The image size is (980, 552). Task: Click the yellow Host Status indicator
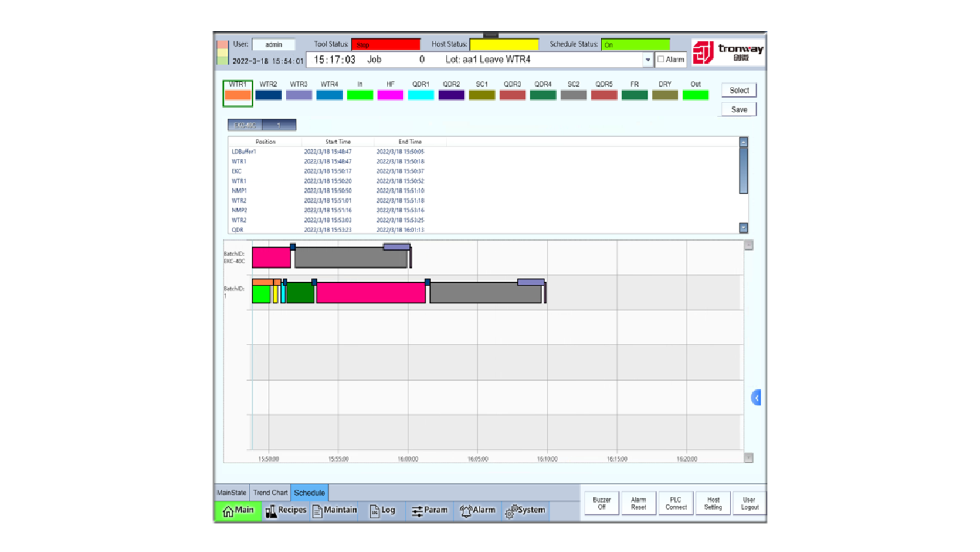point(504,45)
